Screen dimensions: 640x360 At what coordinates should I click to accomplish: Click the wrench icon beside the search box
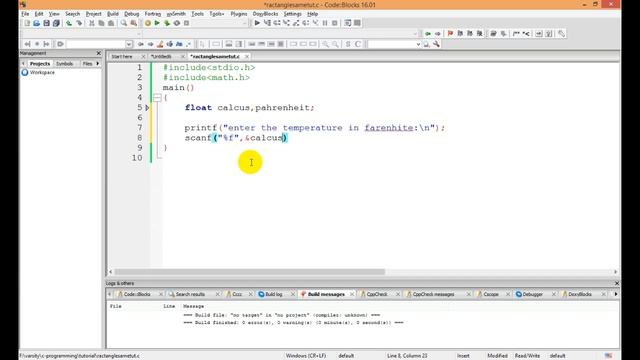[436, 44]
